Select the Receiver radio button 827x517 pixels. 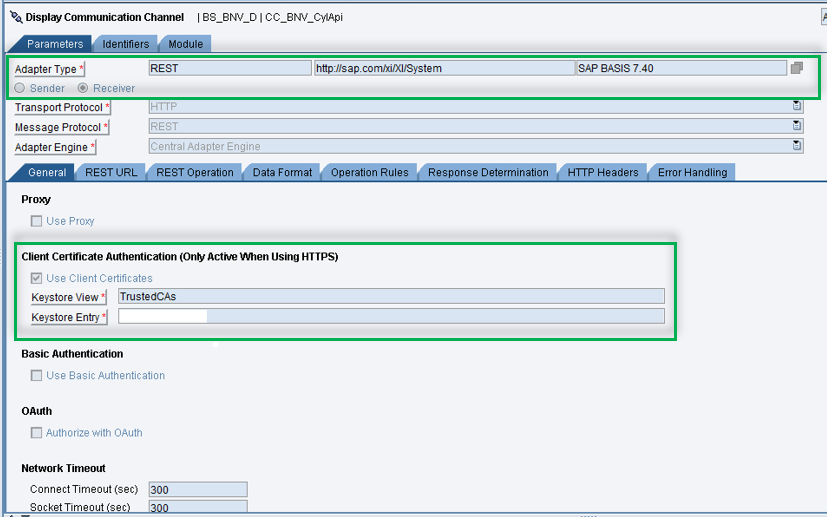pyautogui.click(x=82, y=88)
